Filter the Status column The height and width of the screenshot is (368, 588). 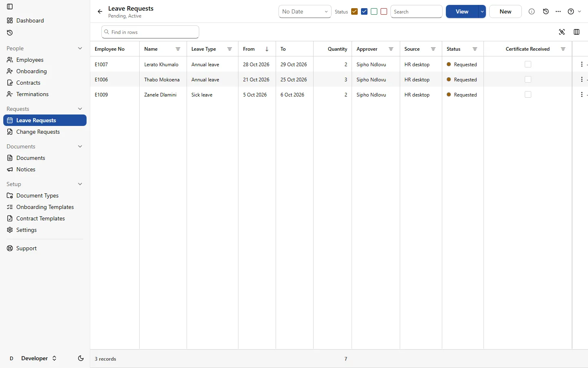tap(475, 49)
